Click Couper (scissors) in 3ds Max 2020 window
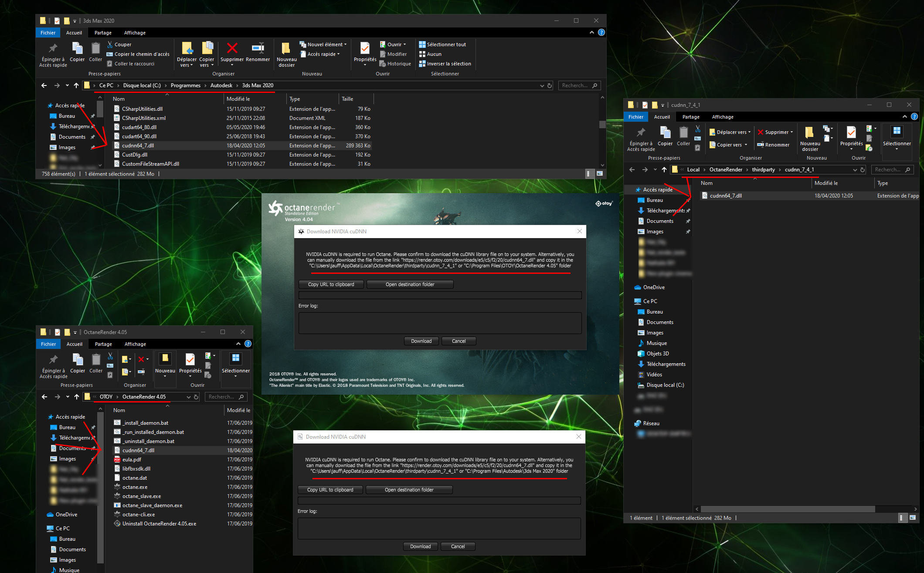Image resolution: width=924 pixels, height=573 pixels. (119, 44)
